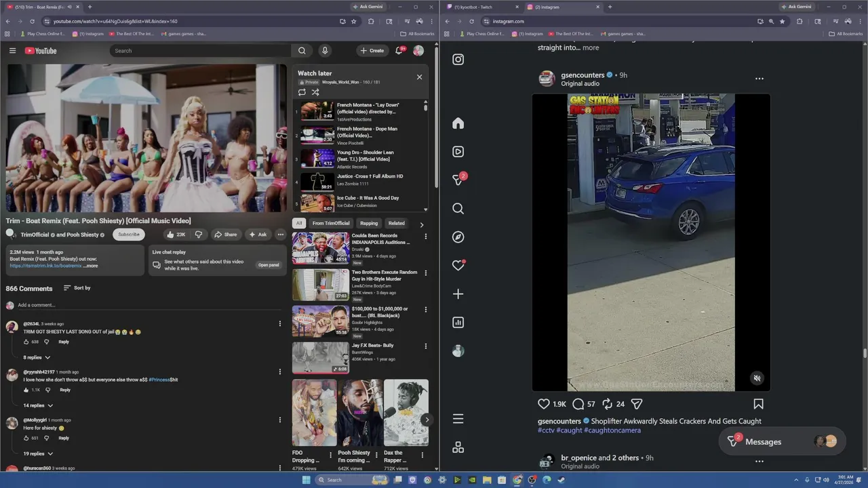The height and width of the screenshot is (488, 868).
Task: Open options for the @2634L comment
Action: pos(279,324)
